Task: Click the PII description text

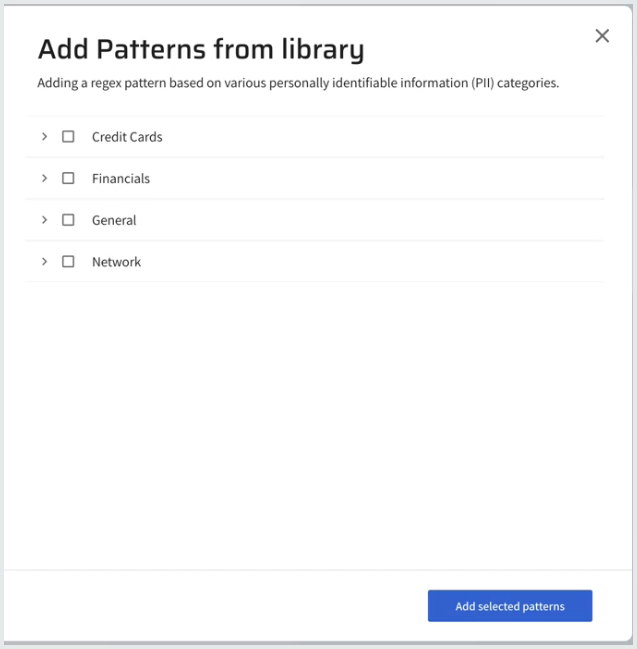Action: coord(298,83)
